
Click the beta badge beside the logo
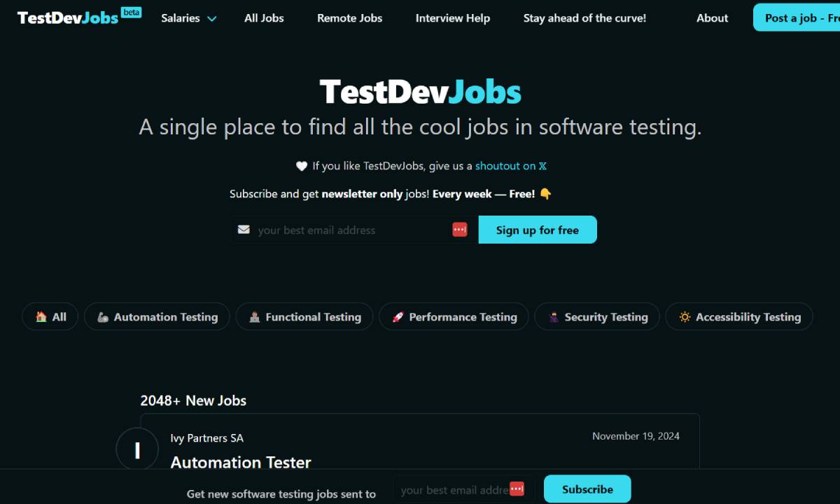pyautogui.click(x=131, y=12)
